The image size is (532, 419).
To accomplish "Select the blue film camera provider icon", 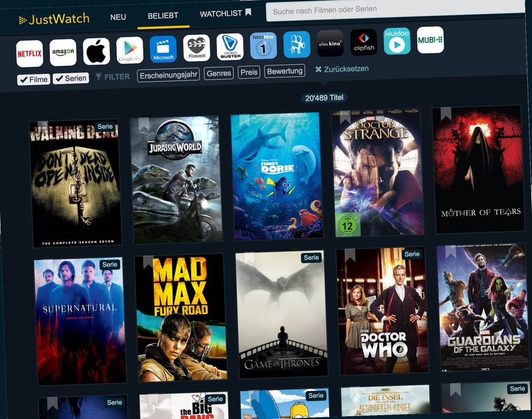I will point(297,45).
